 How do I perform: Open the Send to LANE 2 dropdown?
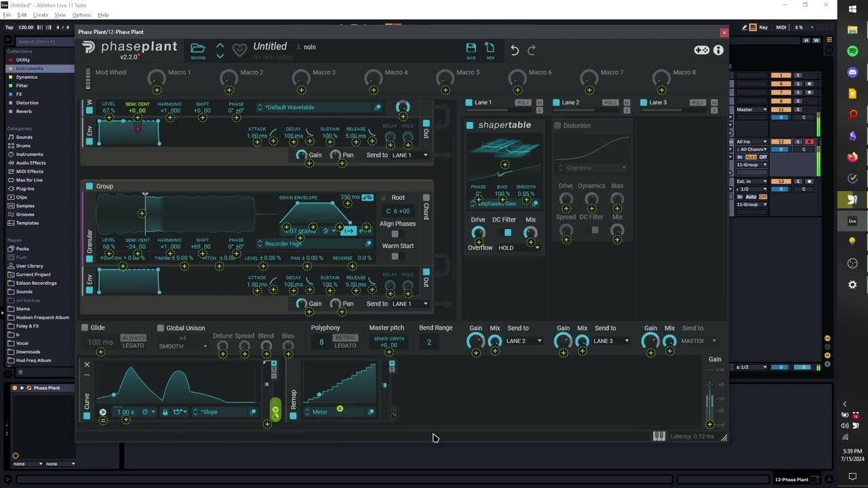pyautogui.click(x=524, y=341)
